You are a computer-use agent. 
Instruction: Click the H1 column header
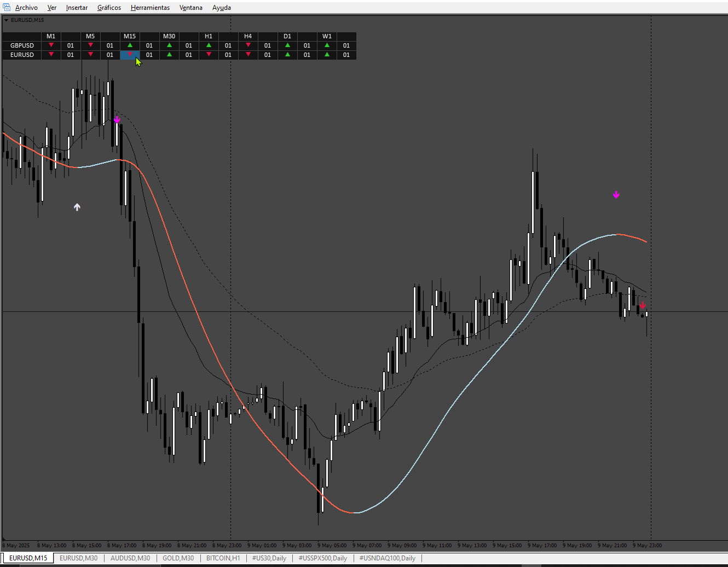click(x=209, y=36)
